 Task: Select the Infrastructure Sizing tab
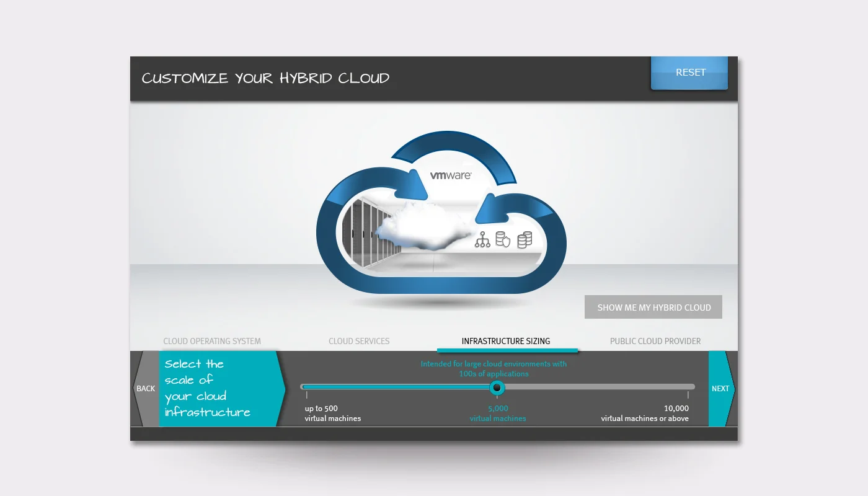[x=506, y=341]
